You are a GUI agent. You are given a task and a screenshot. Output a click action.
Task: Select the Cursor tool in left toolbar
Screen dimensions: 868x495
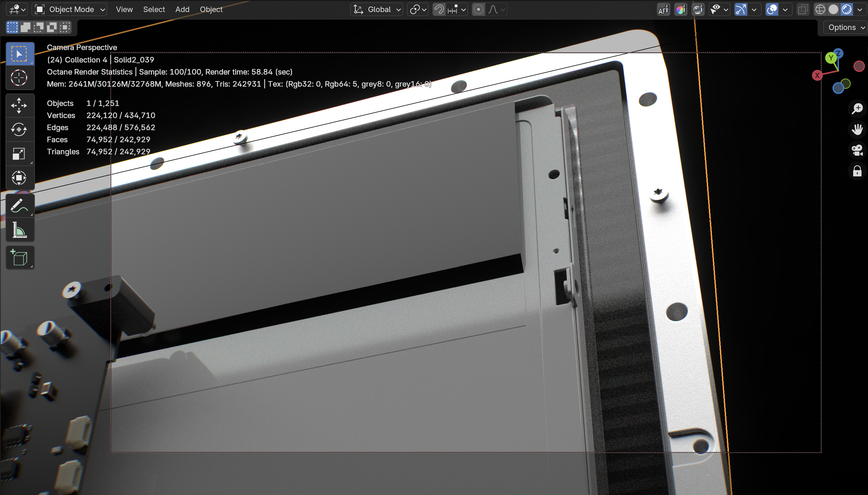[x=19, y=78]
